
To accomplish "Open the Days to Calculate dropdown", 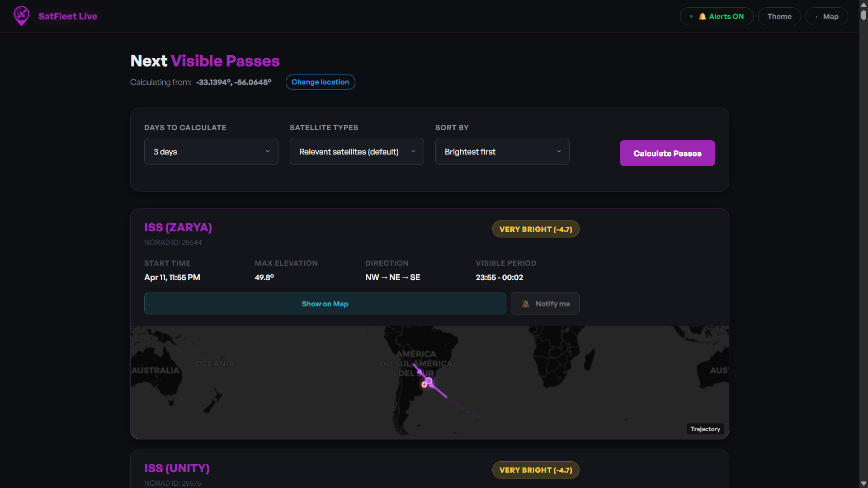I will coord(211,151).
